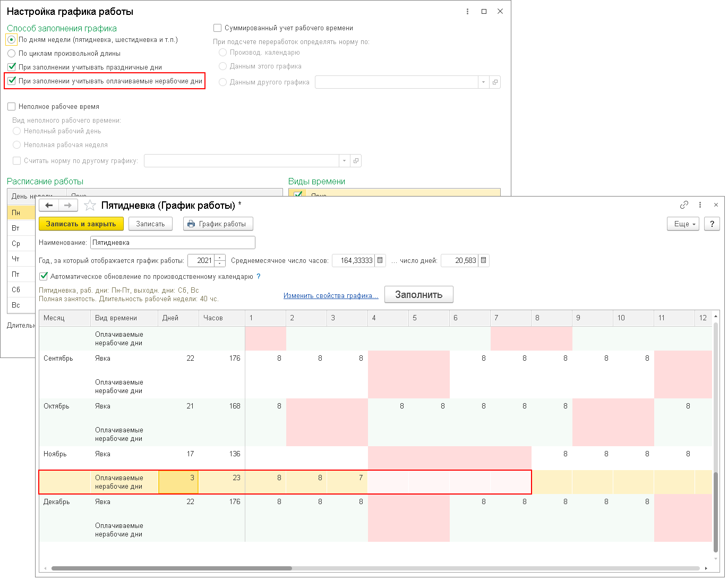Viewport: 728px width, 579px height.
Task: Toggle Автоматическое обновление по производственному календарю
Action: 44,276
